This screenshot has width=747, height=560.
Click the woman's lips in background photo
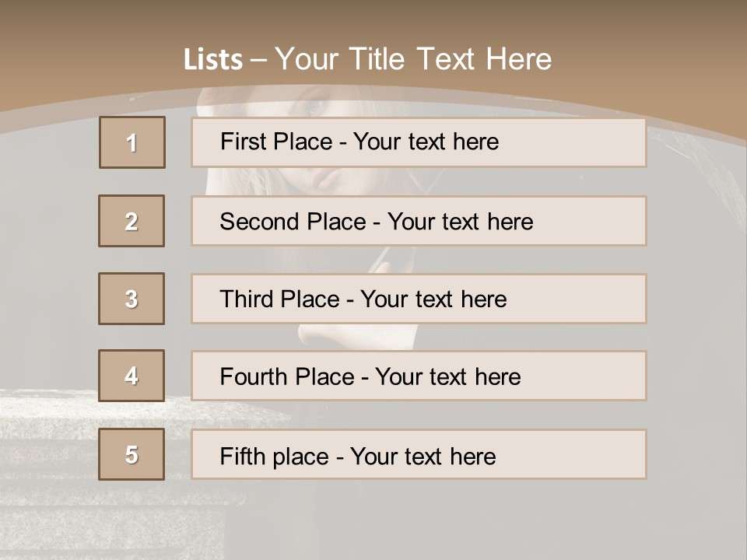coord(324,177)
